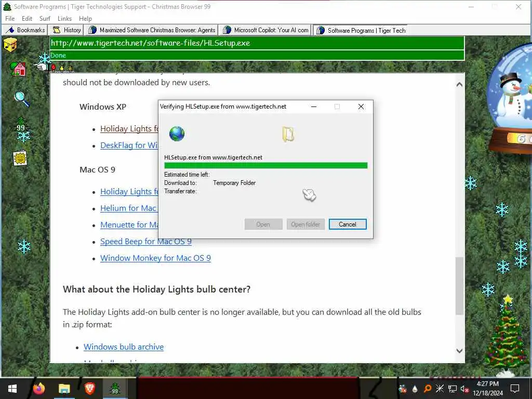Viewport: 532px width, 399px height.
Task: Open File Explorer from the taskbar
Action: click(x=64, y=388)
